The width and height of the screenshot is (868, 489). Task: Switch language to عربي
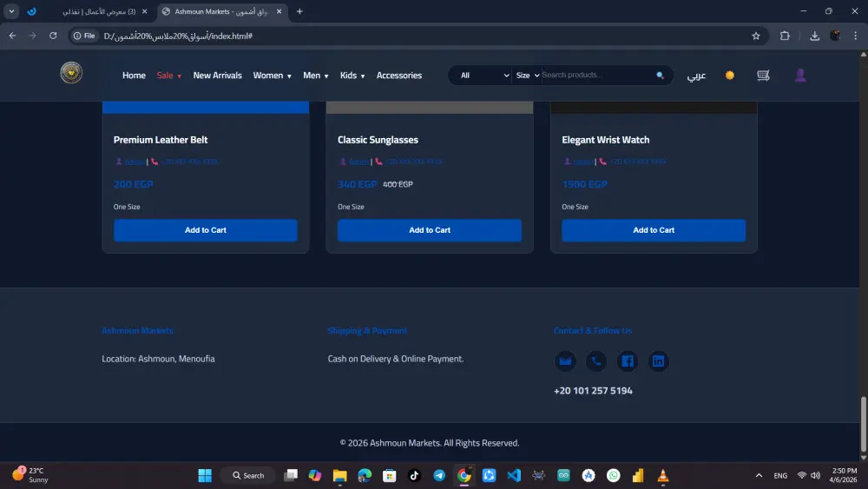[x=696, y=76]
